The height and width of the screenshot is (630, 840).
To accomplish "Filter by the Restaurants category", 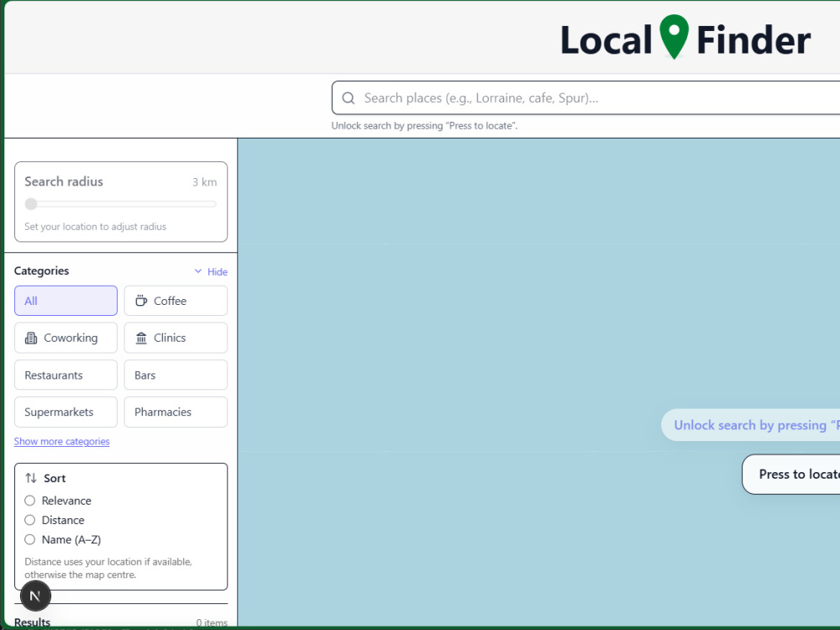I will tap(66, 375).
